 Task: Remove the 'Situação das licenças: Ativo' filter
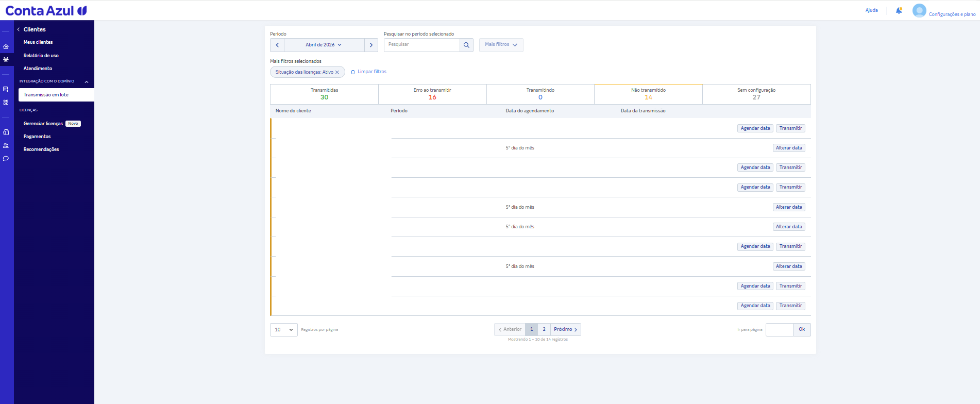click(337, 72)
